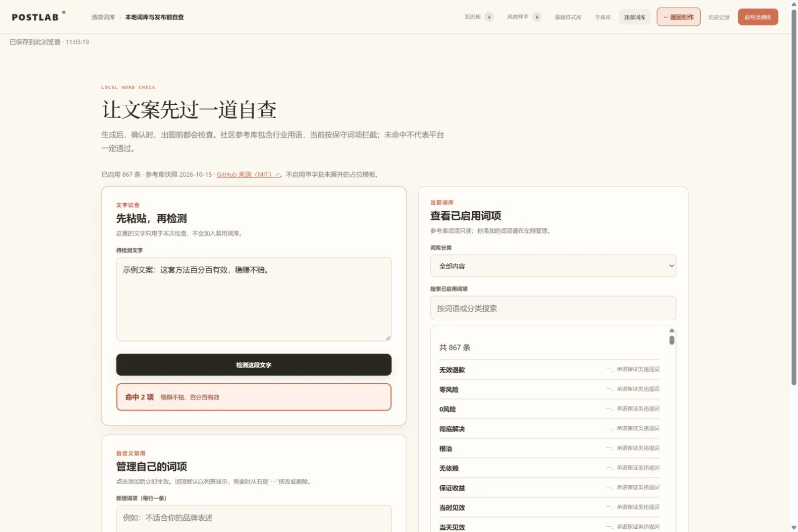Image resolution: width=798 pixels, height=532 pixels.
Task: Click the 本地词库与发布前自查 breadcrumb text
Action: 155,17
